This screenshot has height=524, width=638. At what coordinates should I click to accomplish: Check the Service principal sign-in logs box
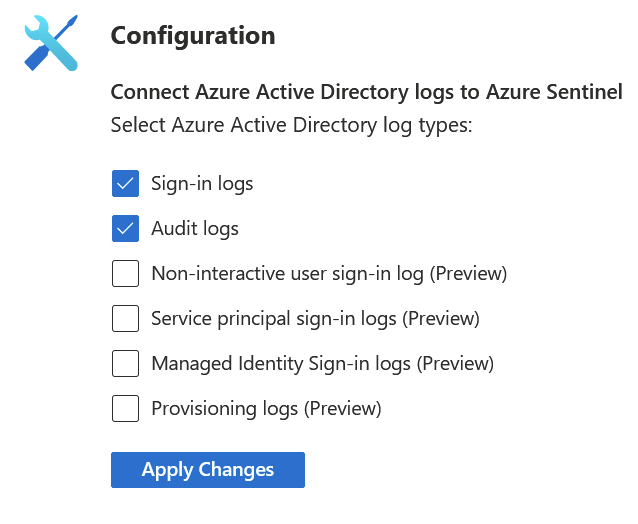pyautogui.click(x=125, y=319)
